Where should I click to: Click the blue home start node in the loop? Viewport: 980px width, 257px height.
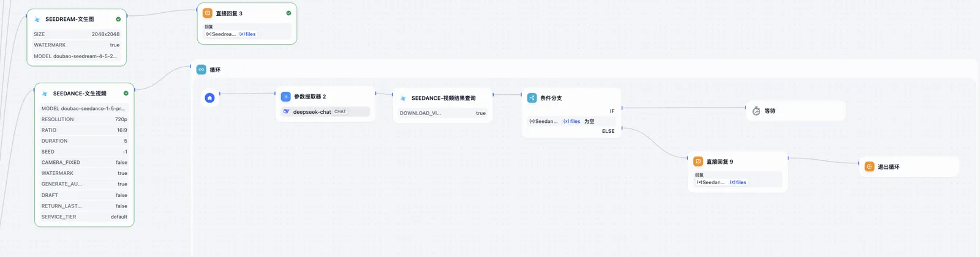tap(209, 98)
